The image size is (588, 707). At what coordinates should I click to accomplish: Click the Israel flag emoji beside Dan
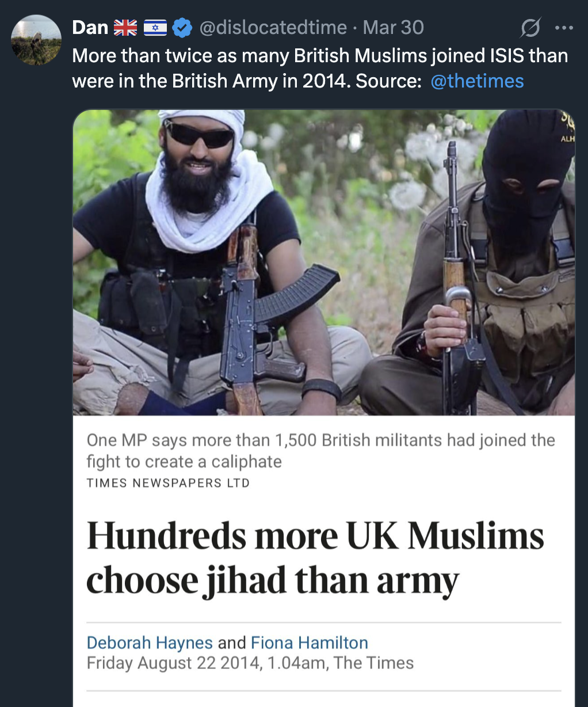coord(155,28)
